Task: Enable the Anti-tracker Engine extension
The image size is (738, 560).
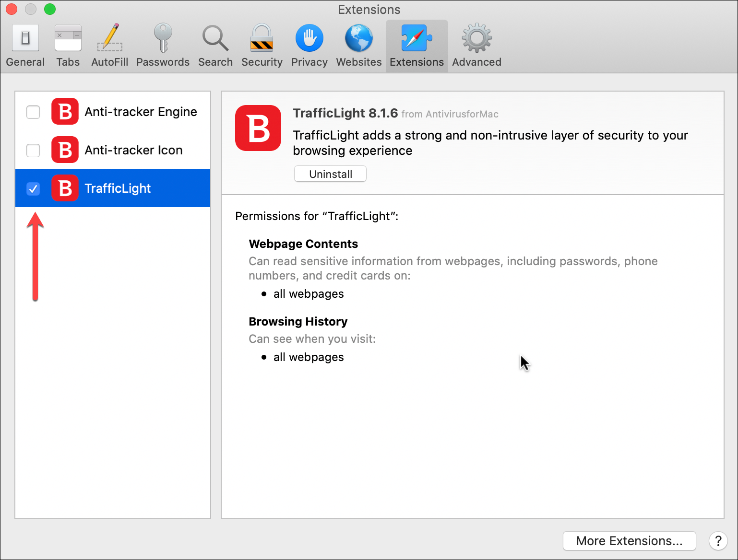Action: click(33, 112)
